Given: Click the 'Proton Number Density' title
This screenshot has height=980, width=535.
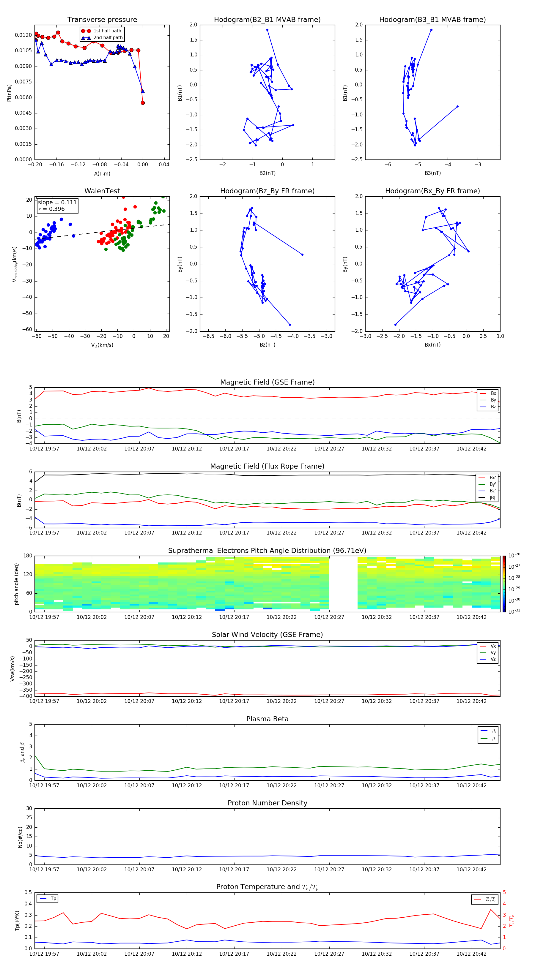Looking at the screenshot, I should [267, 803].
